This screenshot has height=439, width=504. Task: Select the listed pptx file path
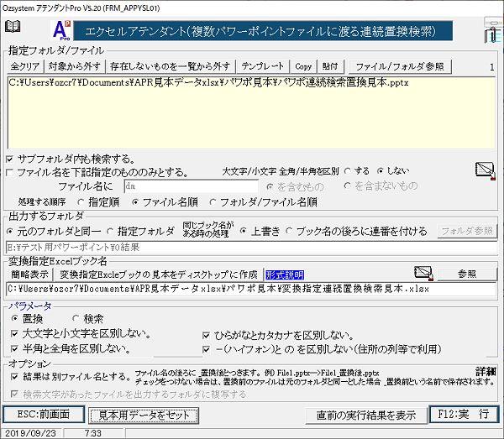208,83
